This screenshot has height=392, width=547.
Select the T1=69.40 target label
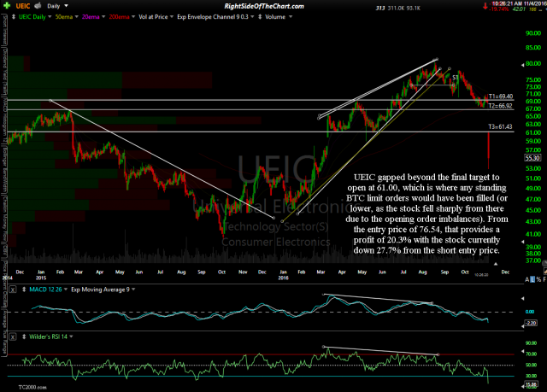(501, 97)
